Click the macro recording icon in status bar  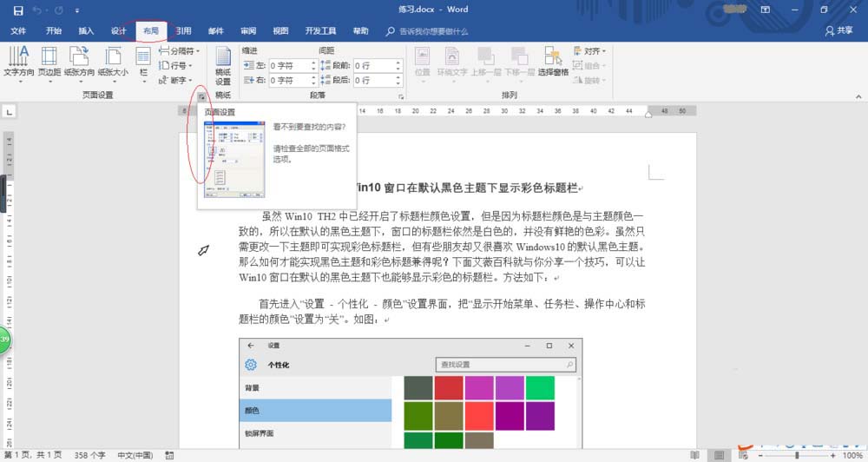[x=169, y=455]
